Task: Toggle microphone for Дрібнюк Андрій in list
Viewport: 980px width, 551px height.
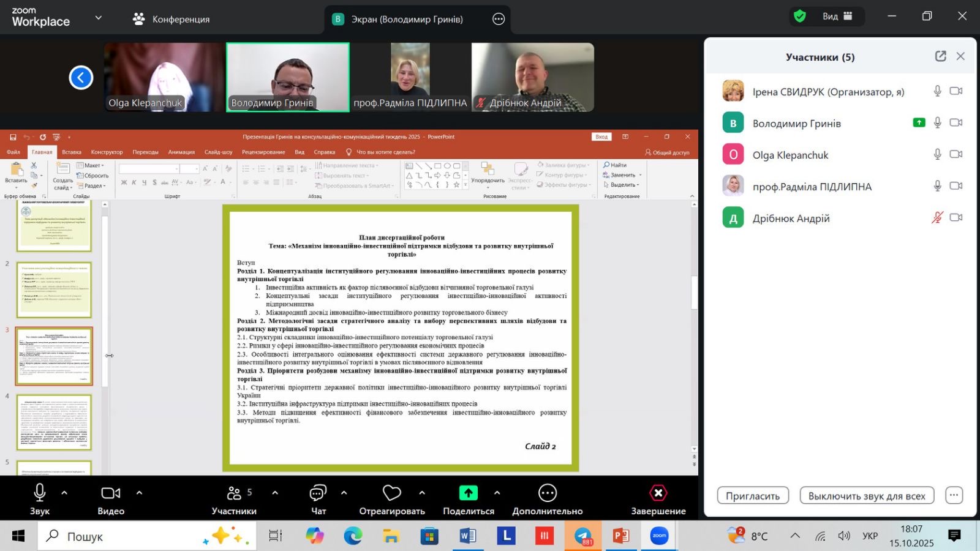Action: tap(937, 218)
